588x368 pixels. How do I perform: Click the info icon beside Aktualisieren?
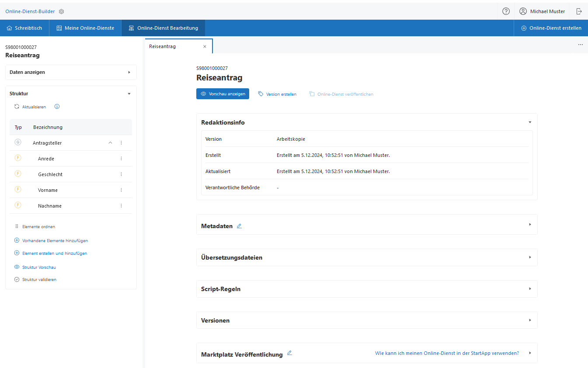pos(57,107)
